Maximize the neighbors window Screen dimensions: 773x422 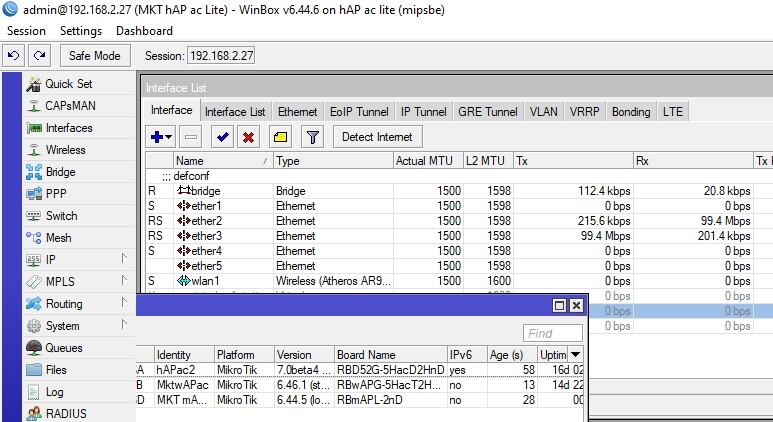560,306
